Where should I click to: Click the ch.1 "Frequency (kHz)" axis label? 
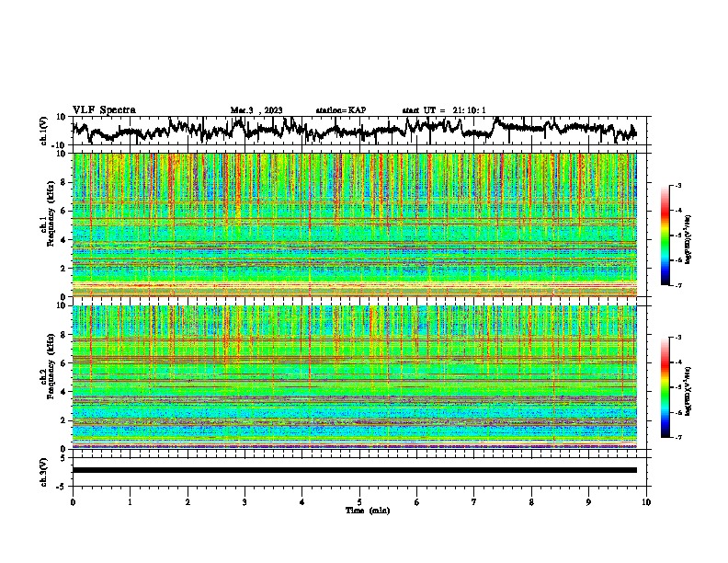tap(51, 214)
